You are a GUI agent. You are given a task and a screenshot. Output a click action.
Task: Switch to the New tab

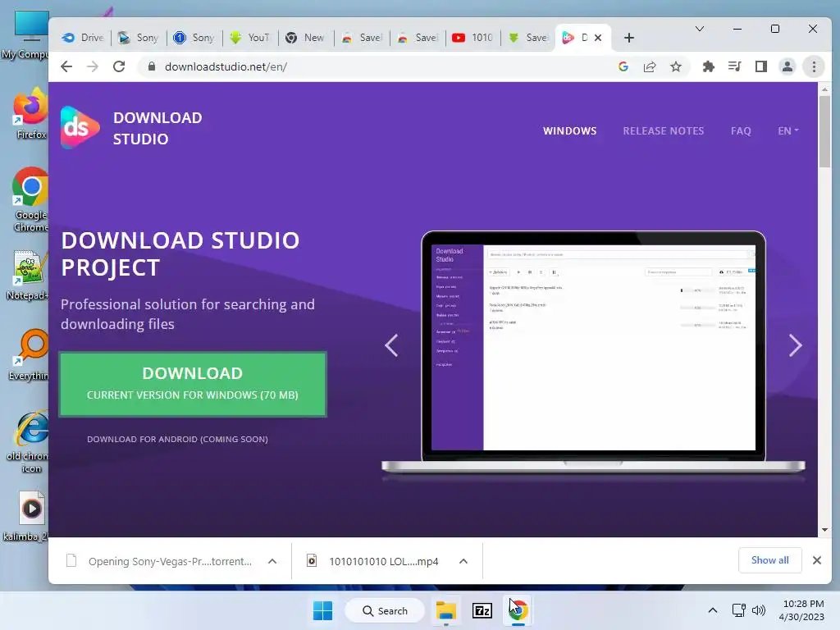[x=305, y=38]
